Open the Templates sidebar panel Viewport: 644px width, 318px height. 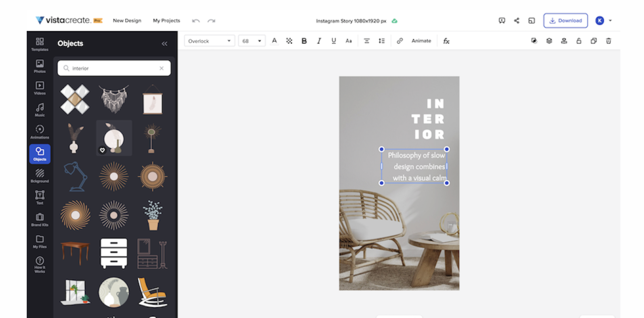click(x=40, y=44)
